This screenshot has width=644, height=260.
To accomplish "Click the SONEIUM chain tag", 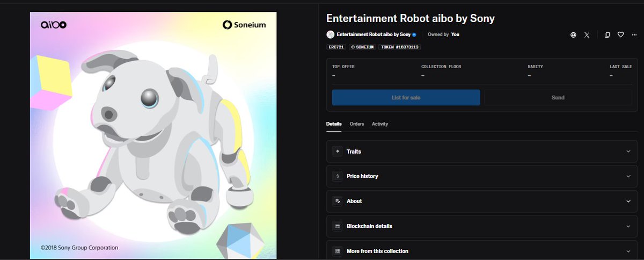I will [362, 47].
